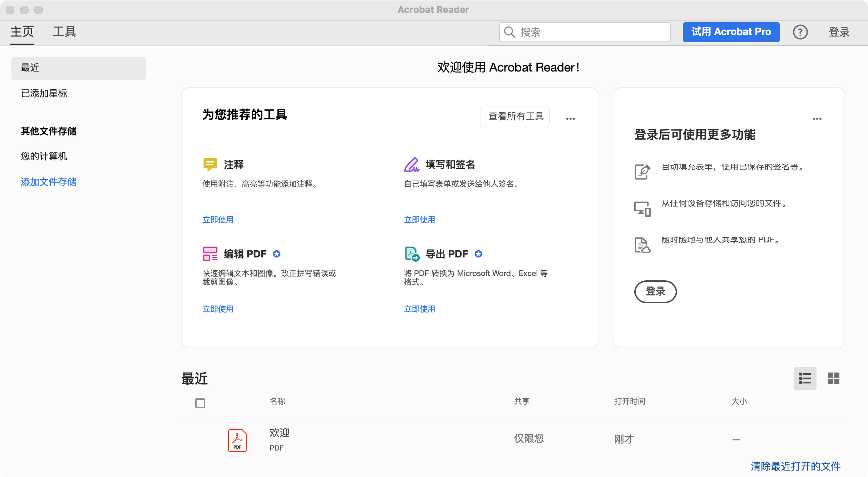868x477 pixels.
Task: Click 仅限您 in the 欢迎 row
Action: [529, 439]
